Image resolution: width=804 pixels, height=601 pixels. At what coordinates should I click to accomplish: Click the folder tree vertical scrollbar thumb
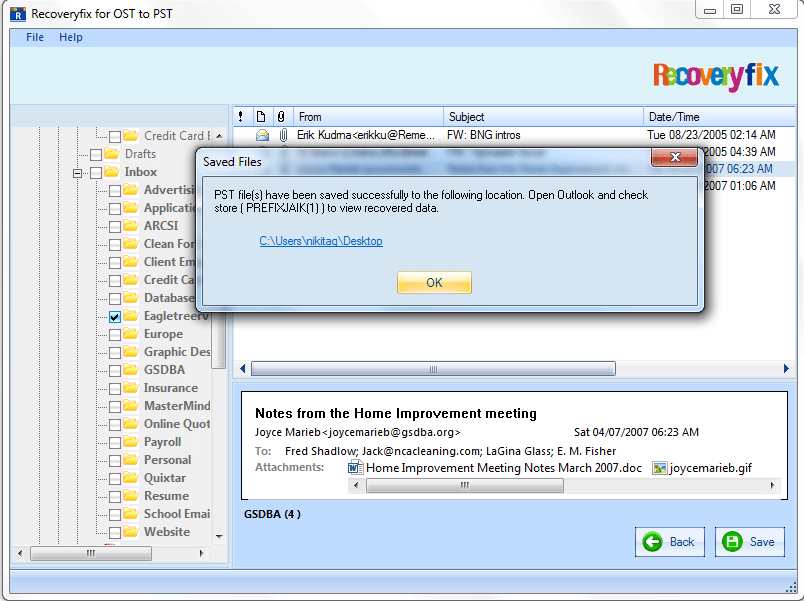coord(219,338)
